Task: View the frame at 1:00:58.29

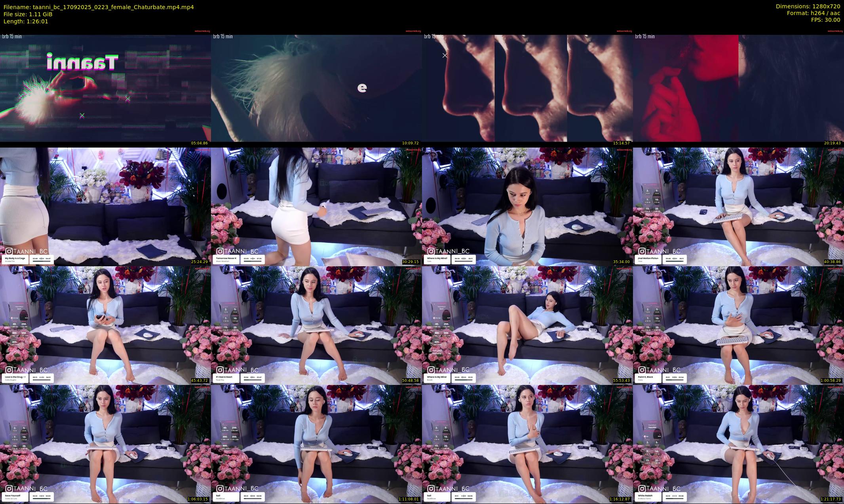Action: (738, 325)
